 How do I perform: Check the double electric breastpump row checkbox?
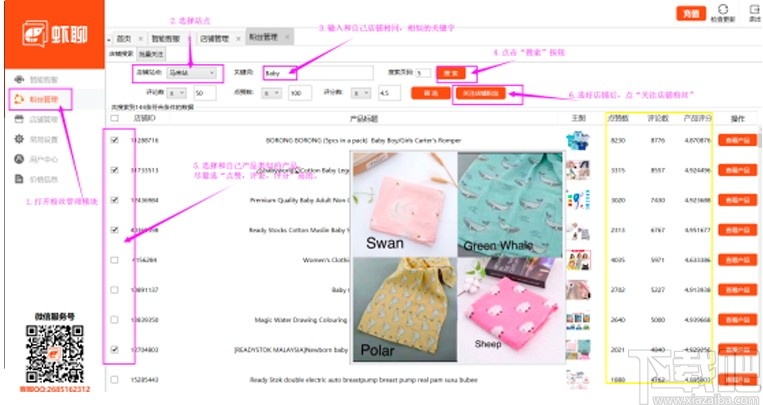(x=114, y=380)
